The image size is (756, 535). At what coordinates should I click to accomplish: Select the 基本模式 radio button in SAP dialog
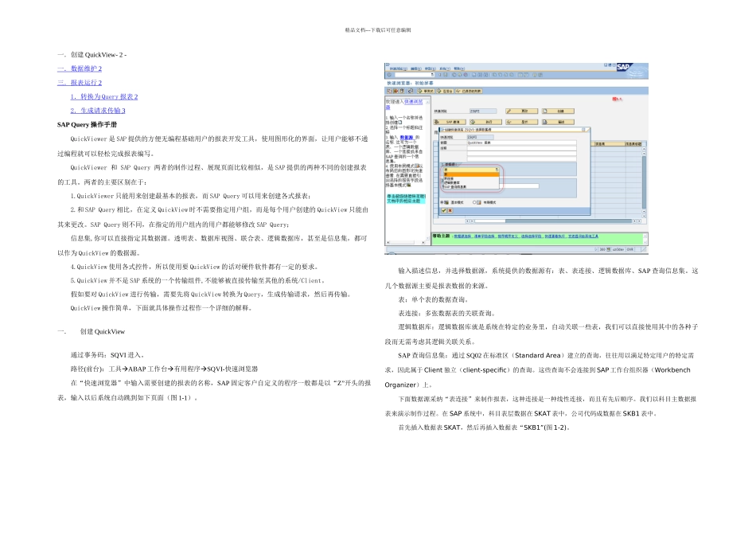(442, 202)
